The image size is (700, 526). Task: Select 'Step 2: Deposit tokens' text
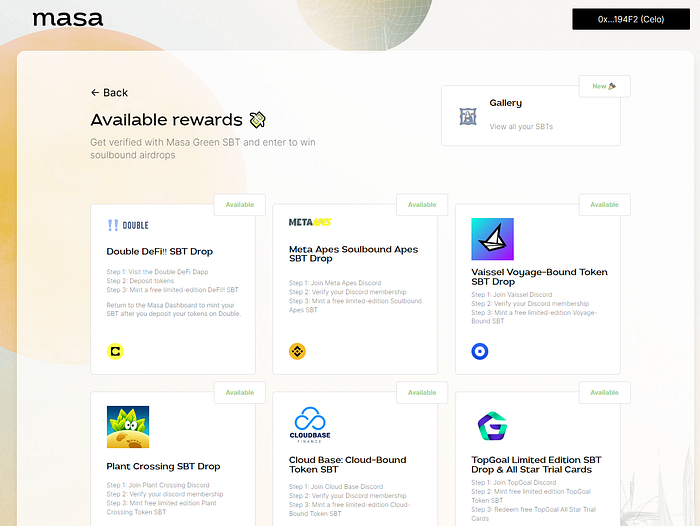click(140, 281)
